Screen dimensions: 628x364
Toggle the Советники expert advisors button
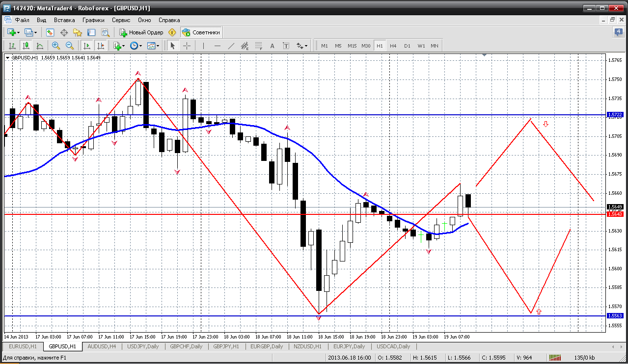pos(201,32)
